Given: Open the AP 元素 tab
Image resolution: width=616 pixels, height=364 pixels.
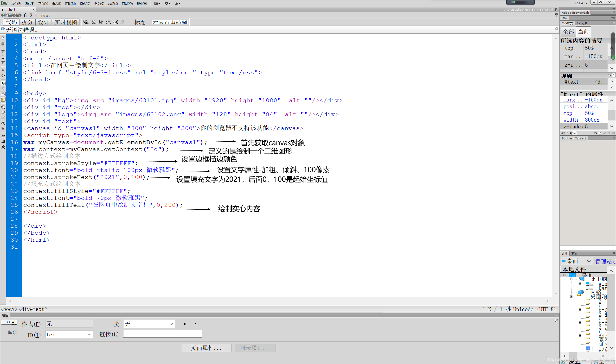Looking at the screenshot, I should 582,23.
